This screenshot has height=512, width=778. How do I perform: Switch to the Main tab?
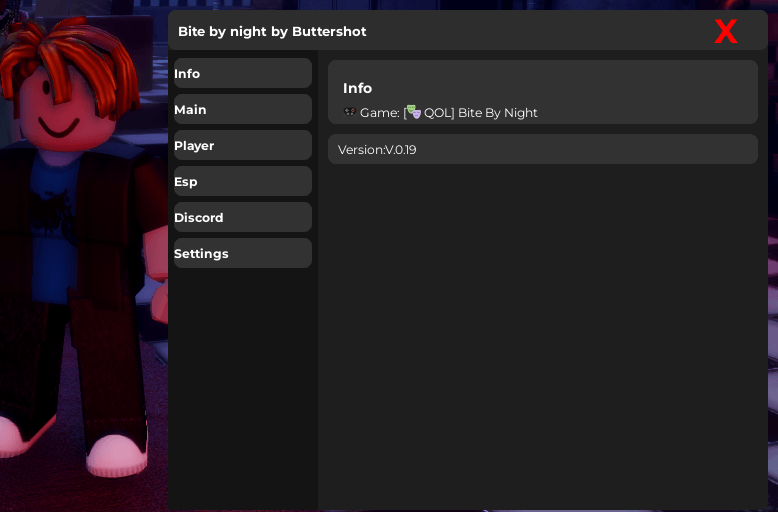[243, 109]
